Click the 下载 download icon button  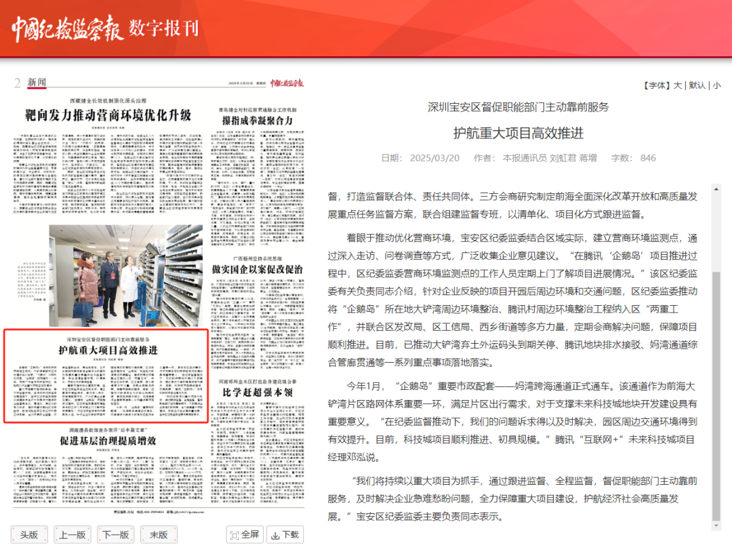[285, 534]
